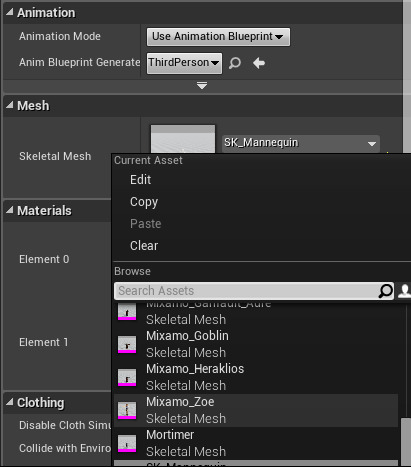Collapse the Mesh section
411x467 pixels.
point(10,105)
